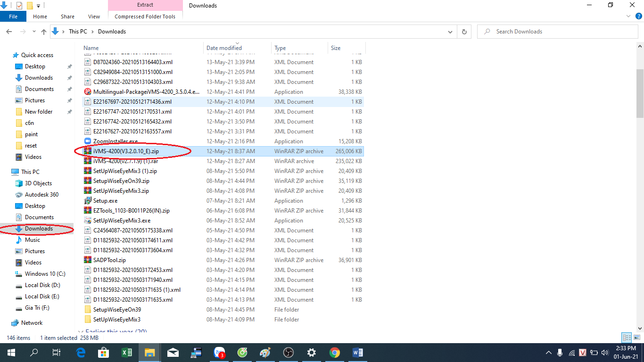644x362 pixels.
Task: Open Customize Quick Access Toolbar dropdown
Action: [x=39, y=6]
